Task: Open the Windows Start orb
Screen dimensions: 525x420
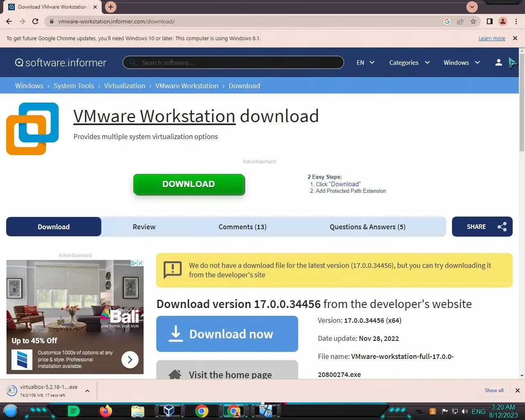Action: 11,411
